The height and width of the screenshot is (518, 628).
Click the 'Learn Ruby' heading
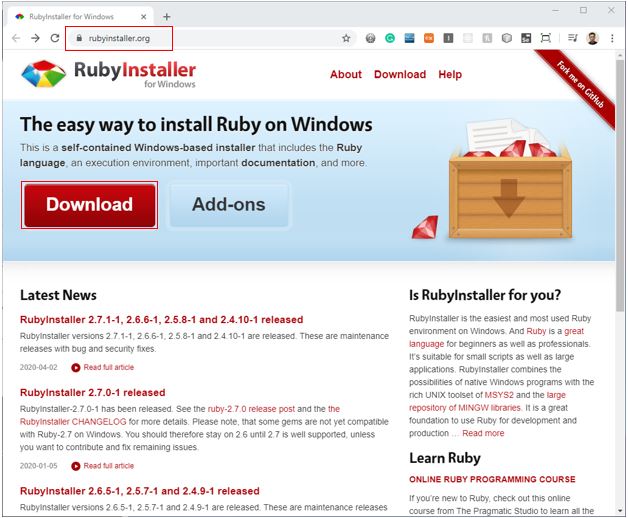coord(445,458)
